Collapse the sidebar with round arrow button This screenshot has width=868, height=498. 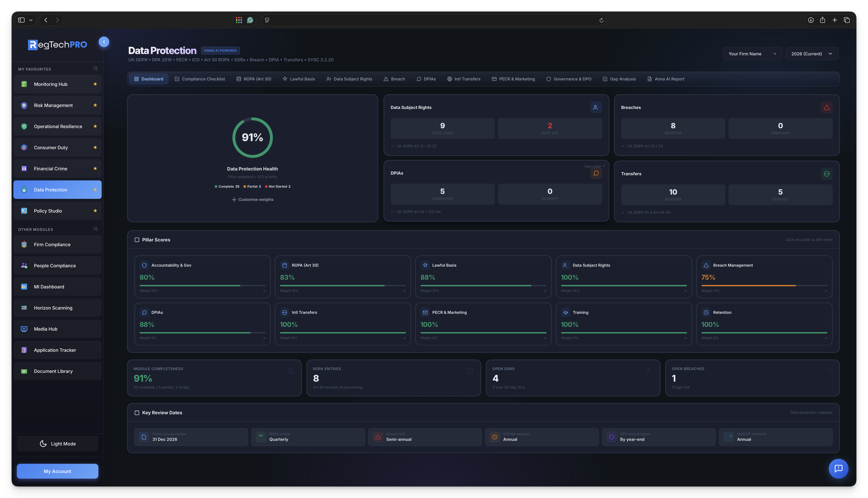104,42
